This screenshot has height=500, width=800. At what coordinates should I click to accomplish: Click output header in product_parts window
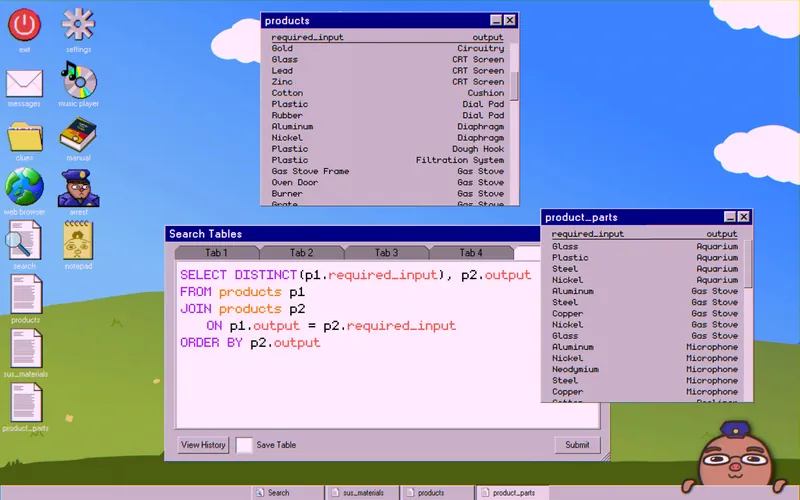[721, 234]
